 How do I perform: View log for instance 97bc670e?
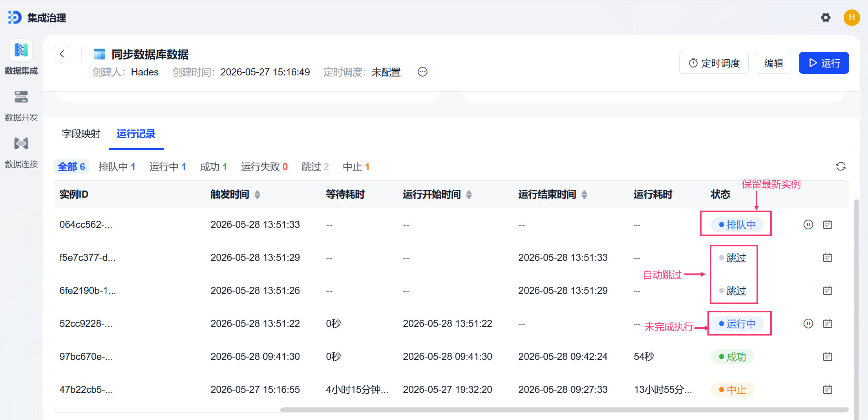coord(828,357)
